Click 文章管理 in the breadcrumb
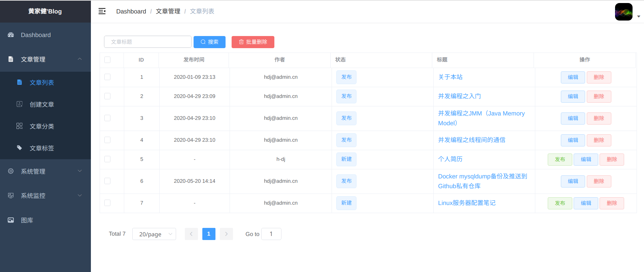 (x=168, y=11)
